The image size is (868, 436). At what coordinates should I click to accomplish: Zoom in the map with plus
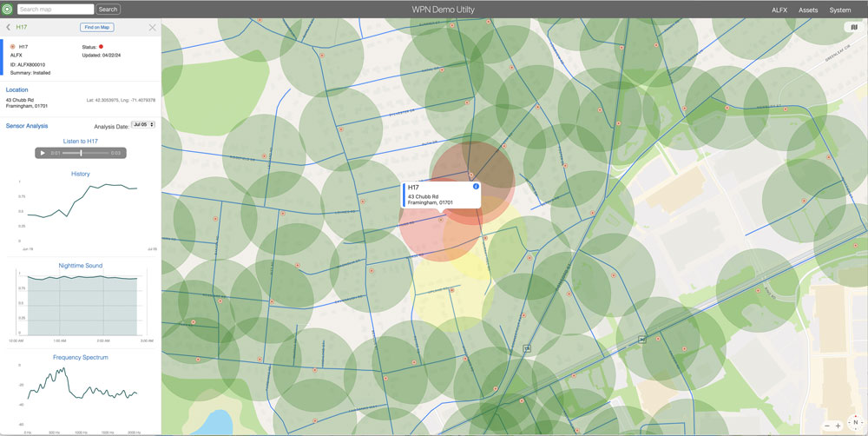838,426
